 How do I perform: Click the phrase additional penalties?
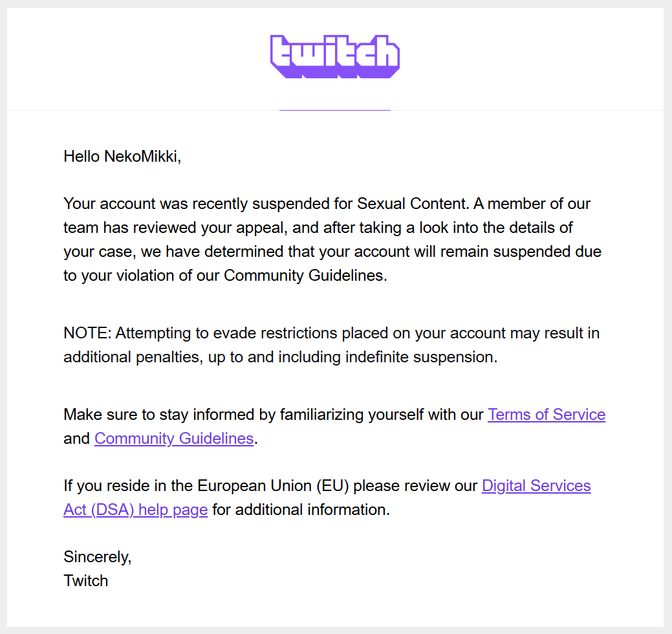pyautogui.click(x=133, y=357)
